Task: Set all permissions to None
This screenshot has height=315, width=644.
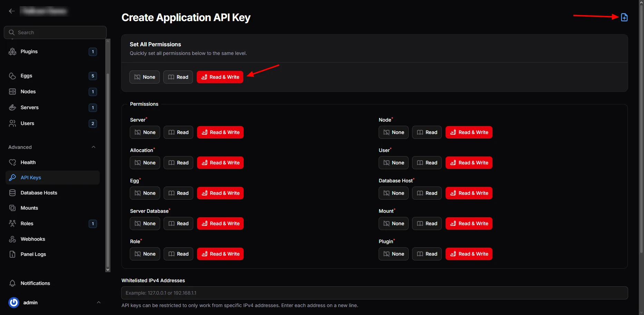Action: coord(145,77)
